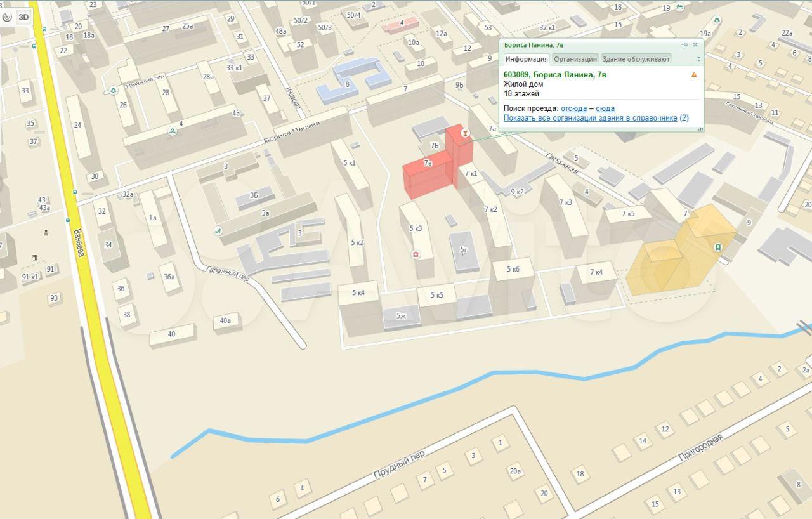
Task: Switch to the Организации tab
Action: (575, 59)
